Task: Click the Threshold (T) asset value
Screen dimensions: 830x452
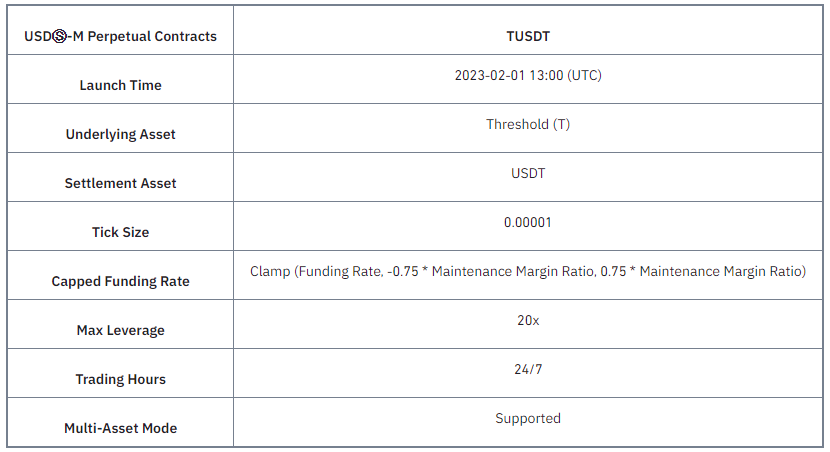Action: (x=528, y=124)
